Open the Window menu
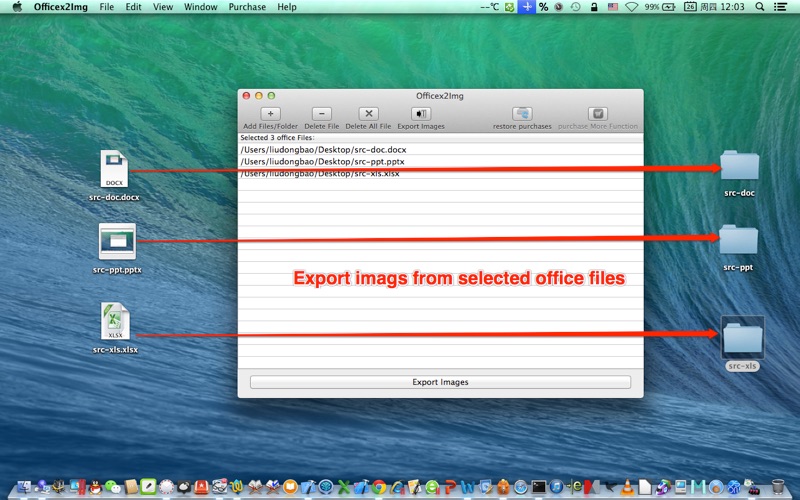Screen dimensions: 800x500 point(201,7)
